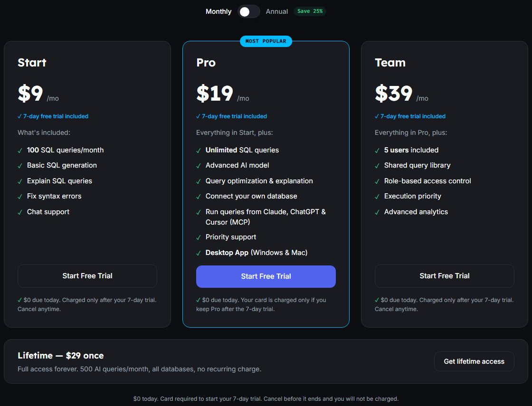Select the Monthly billing label

(x=218, y=11)
